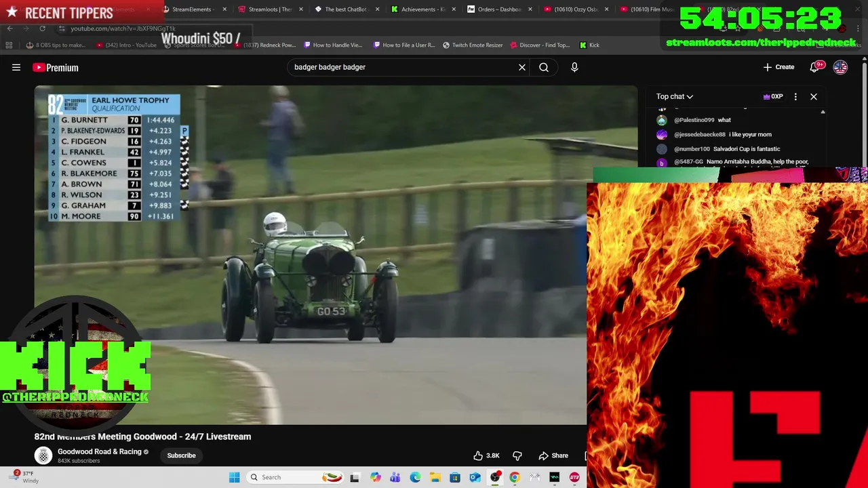Open Microsoft Edge on the taskbar
868x488 pixels.
point(415,477)
